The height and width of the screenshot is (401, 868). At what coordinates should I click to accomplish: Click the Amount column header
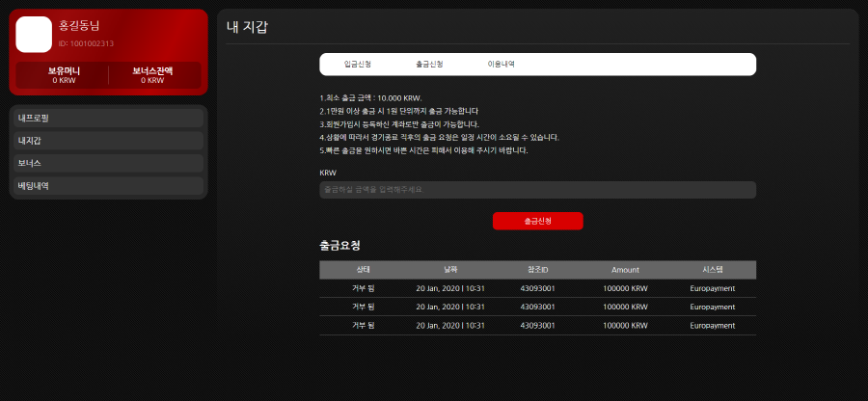coord(625,270)
